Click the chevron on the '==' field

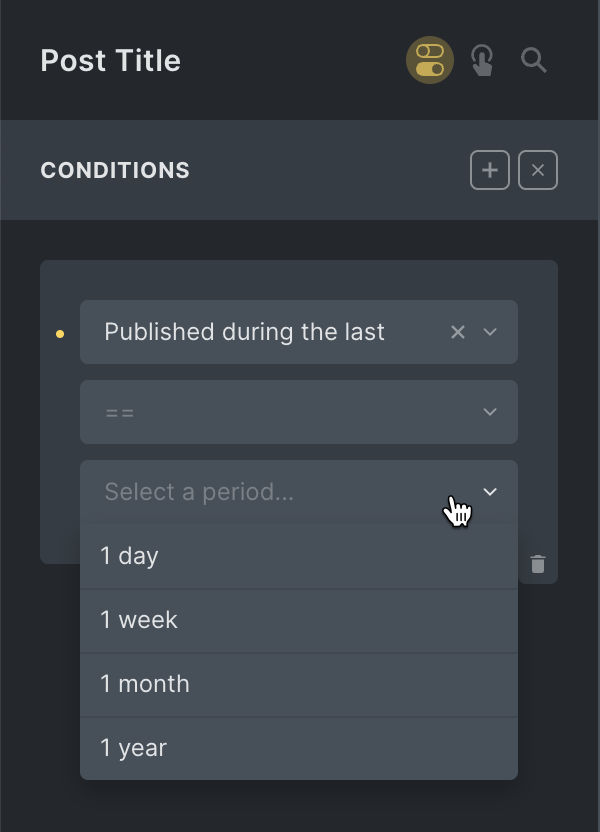click(x=490, y=412)
